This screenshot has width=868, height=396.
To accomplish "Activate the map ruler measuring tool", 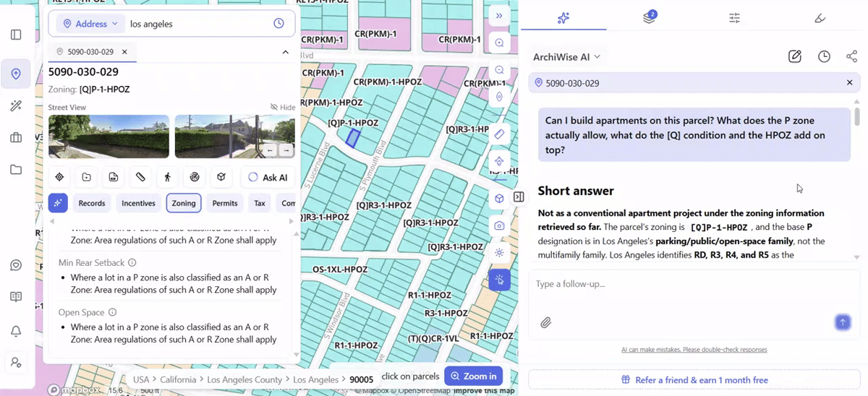I will tap(499, 134).
